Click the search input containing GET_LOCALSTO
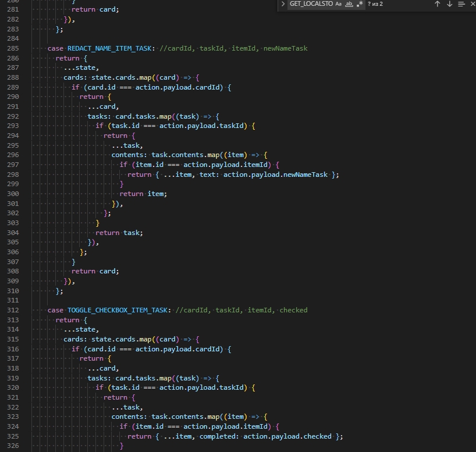 (311, 4)
